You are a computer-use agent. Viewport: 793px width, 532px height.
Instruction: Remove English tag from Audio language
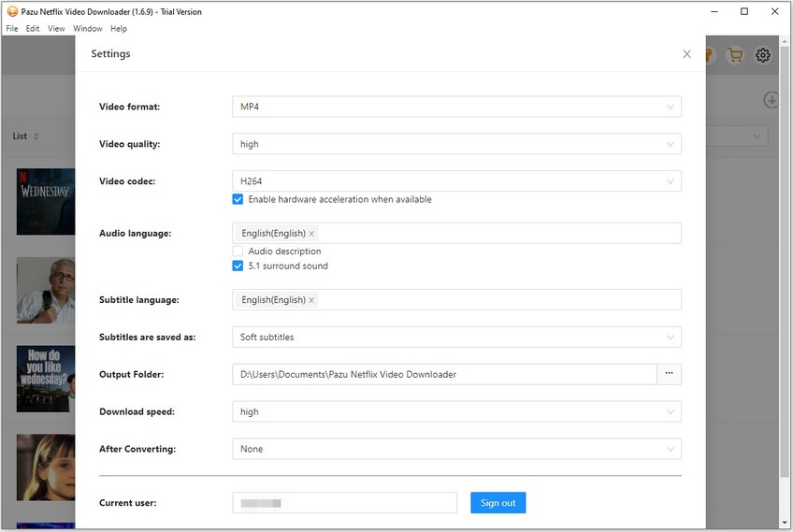coord(311,234)
